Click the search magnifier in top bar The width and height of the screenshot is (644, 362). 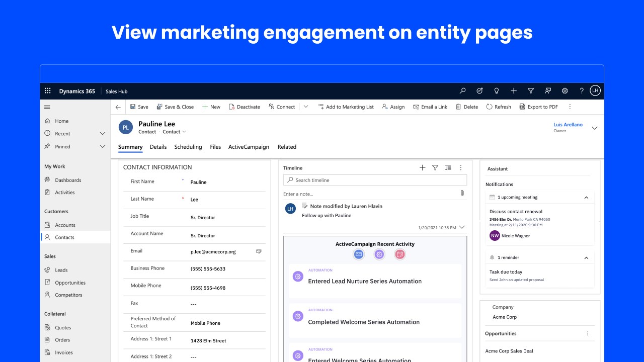click(x=463, y=91)
